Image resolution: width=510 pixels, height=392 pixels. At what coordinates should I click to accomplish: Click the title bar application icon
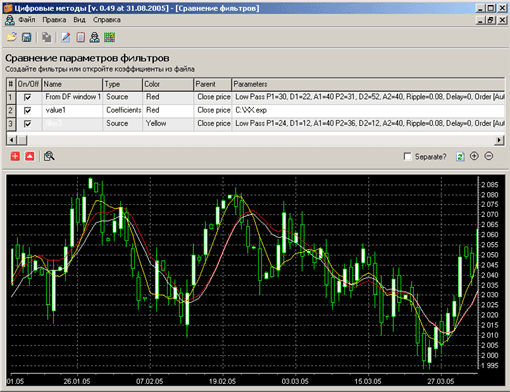click(8, 8)
